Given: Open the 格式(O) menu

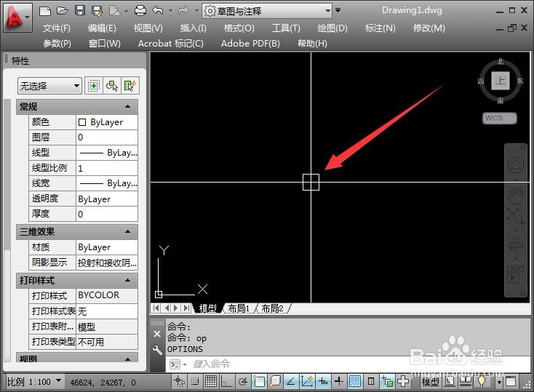Looking at the screenshot, I should click(x=239, y=28).
